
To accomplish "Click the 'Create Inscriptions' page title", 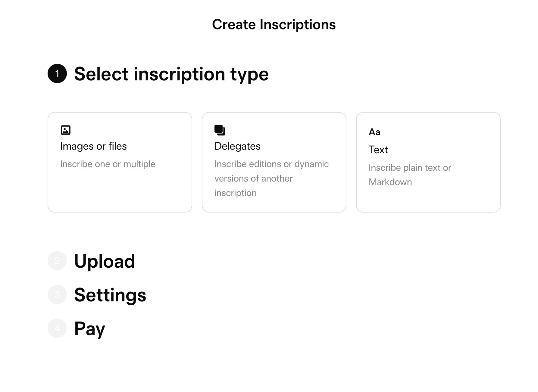I will (274, 25).
